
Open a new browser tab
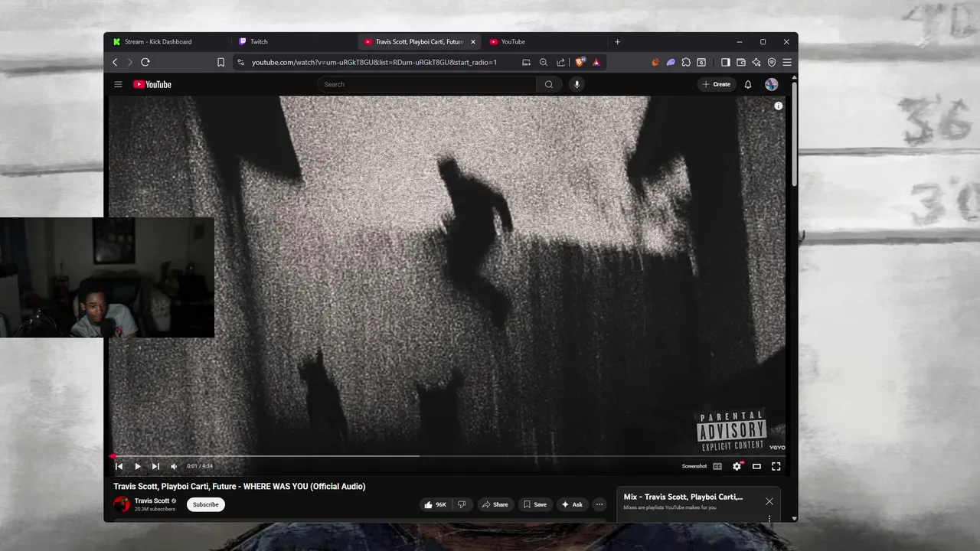617,41
